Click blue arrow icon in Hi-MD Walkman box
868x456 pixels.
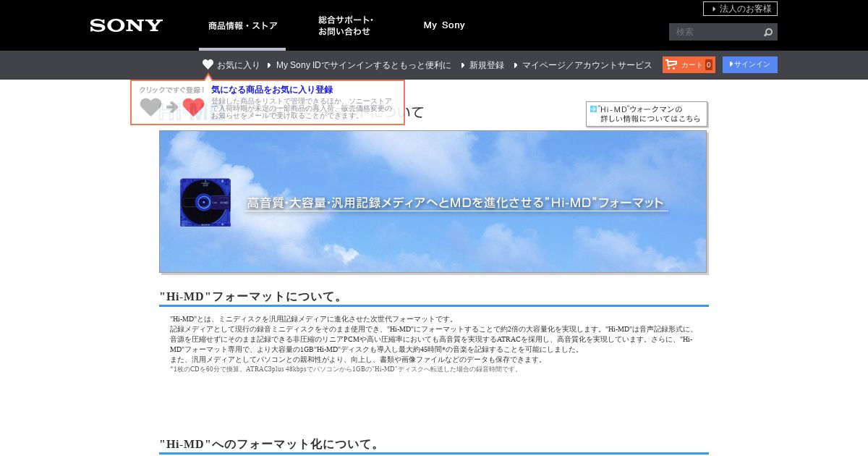coord(593,109)
